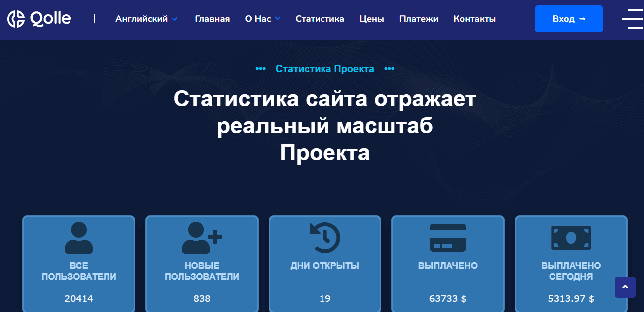Click the Вход login button
Image resolution: width=644 pixels, height=312 pixels.
click(569, 19)
